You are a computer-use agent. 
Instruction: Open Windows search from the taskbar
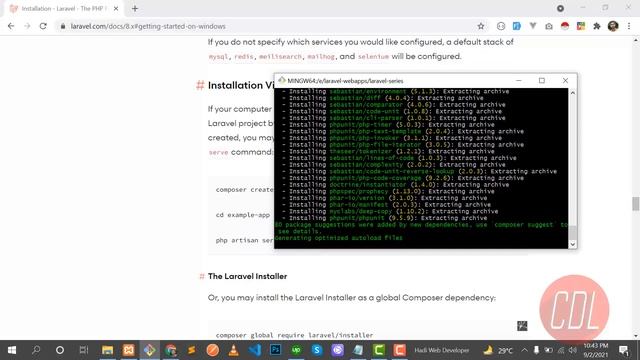(36, 350)
